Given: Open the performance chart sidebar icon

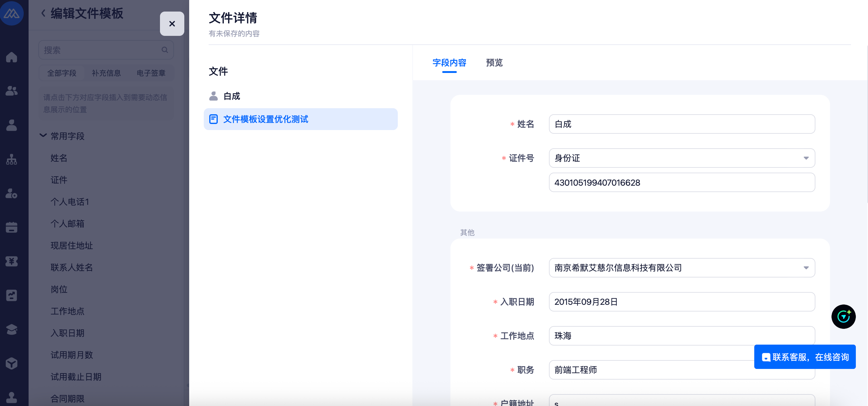Looking at the screenshot, I should click(12, 295).
